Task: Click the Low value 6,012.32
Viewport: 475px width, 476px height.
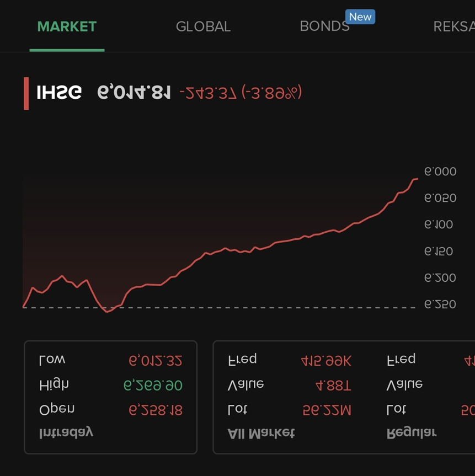Action: point(155,361)
